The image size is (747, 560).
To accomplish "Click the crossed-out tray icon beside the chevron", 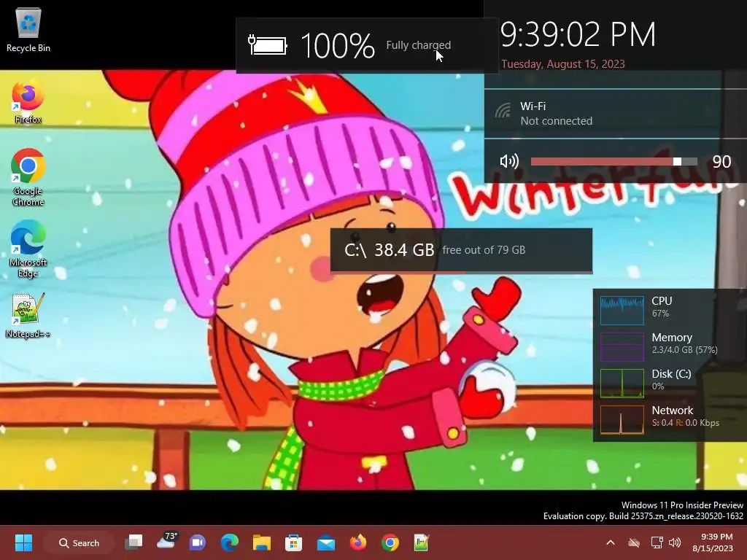I will pos(634,542).
